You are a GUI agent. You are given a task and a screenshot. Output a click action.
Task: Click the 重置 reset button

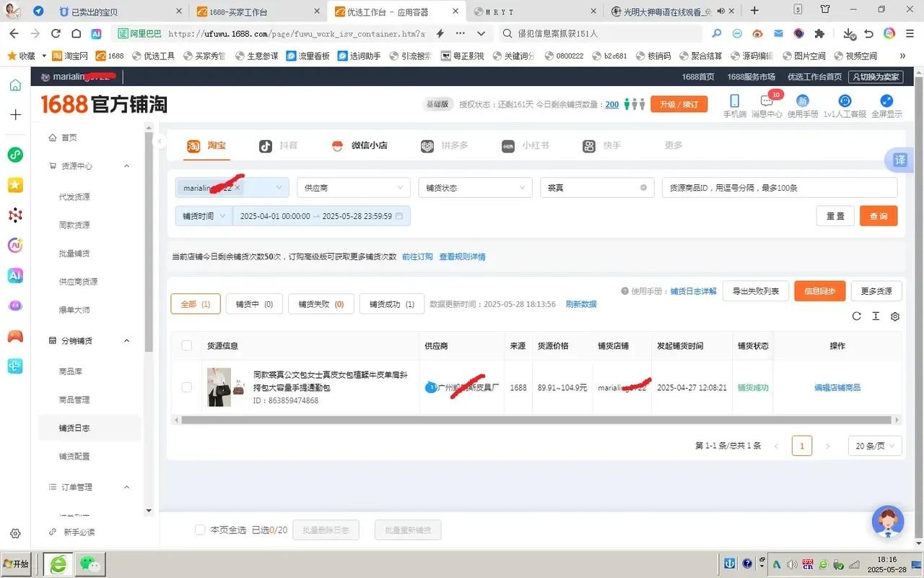point(835,216)
